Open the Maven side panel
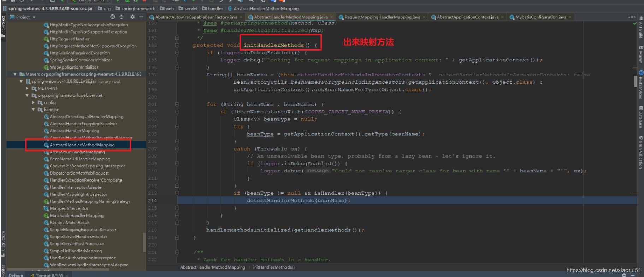This screenshot has height=277, width=644. (640, 54)
